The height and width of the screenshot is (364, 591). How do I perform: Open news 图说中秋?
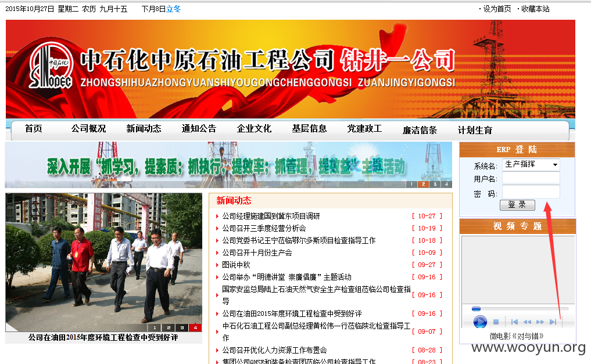click(x=236, y=265)
